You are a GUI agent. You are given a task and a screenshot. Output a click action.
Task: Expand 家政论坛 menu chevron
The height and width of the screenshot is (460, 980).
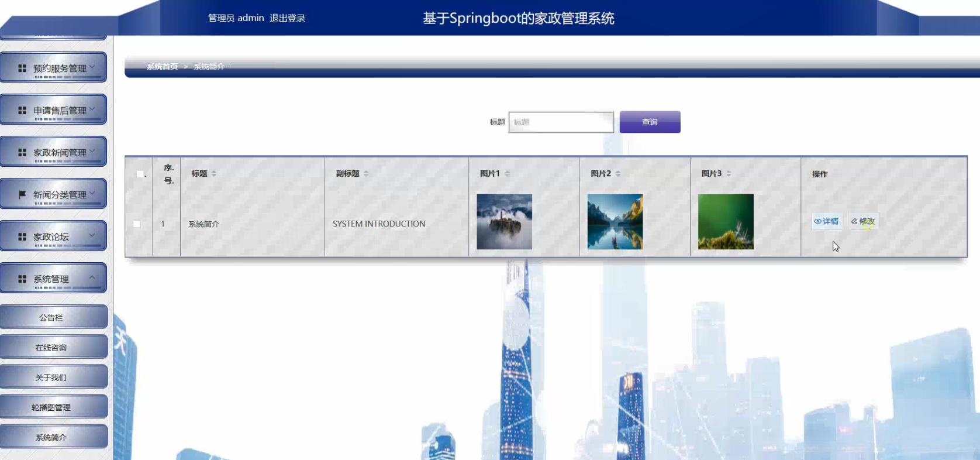[x=92, y=236]
